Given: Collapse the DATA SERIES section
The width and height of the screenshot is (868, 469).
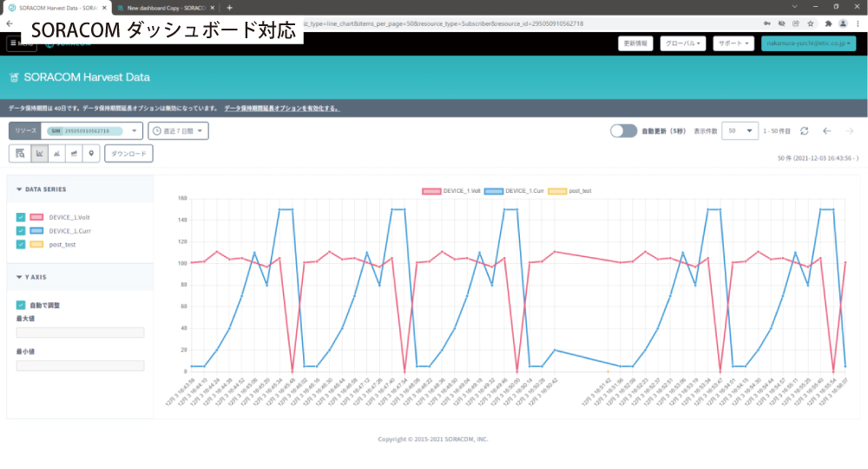Looking at the screenshot, I should coord(42,189).
